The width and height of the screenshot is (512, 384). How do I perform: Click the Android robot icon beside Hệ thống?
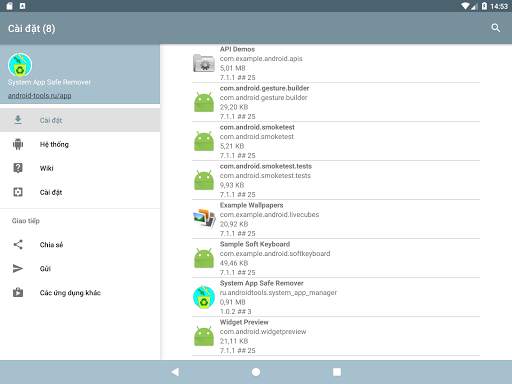(18, 144)
